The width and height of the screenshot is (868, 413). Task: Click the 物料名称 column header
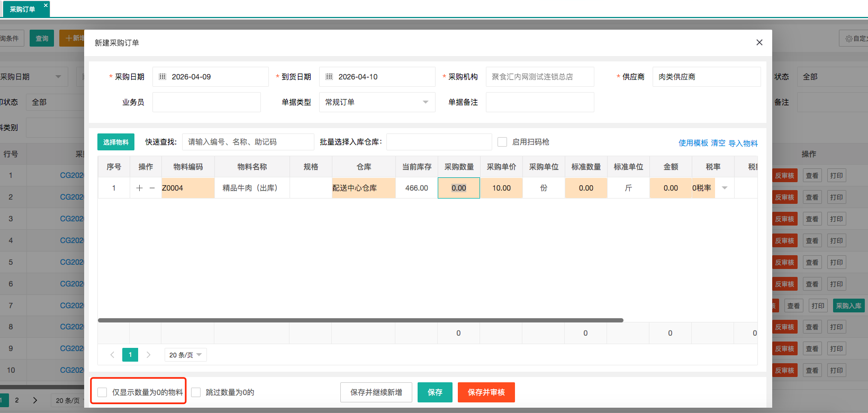coord(252,167)
